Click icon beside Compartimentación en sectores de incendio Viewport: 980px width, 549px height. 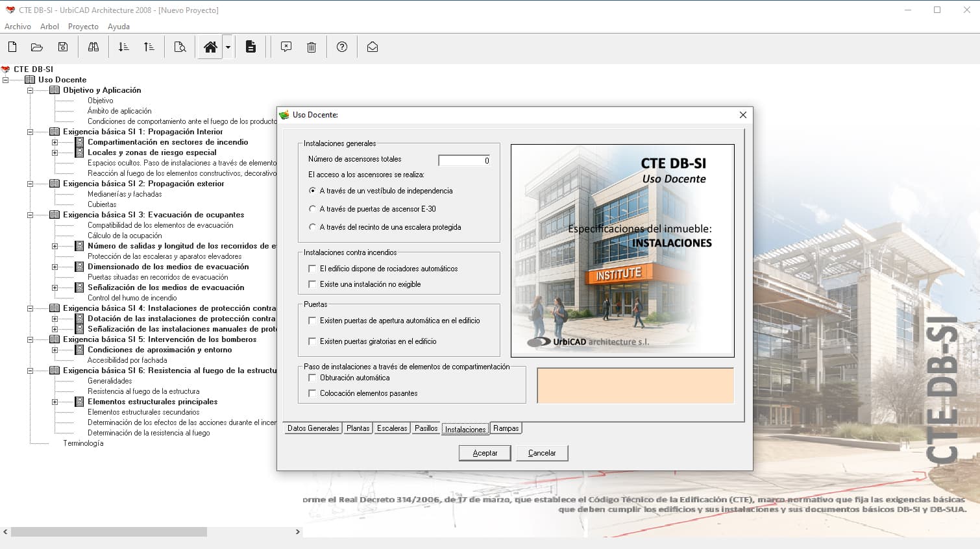pos(79,142)
